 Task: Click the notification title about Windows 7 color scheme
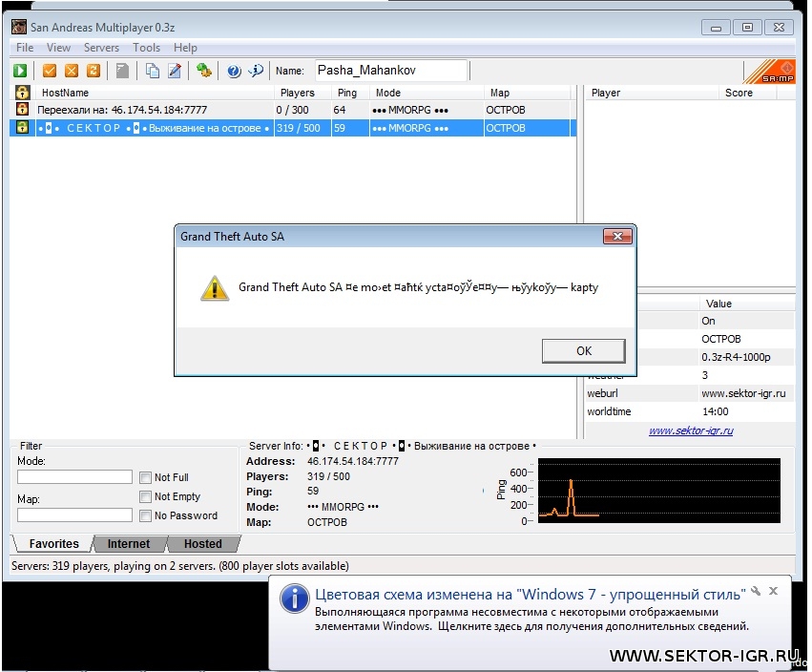(531, 595)
